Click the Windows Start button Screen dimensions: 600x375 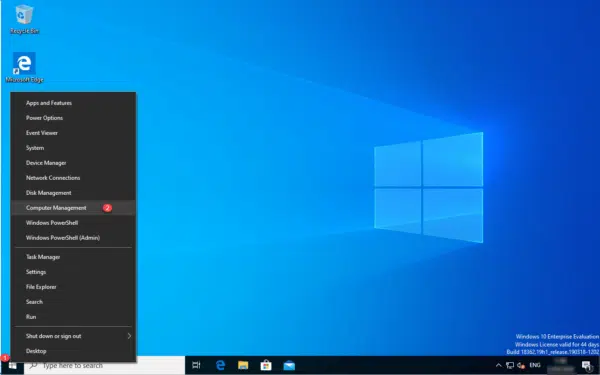click(12, 365)
